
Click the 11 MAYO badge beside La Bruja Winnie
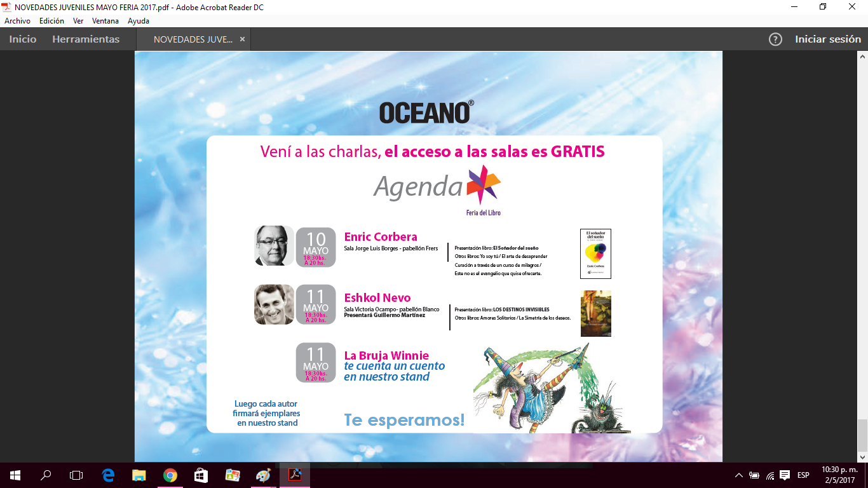316,362
